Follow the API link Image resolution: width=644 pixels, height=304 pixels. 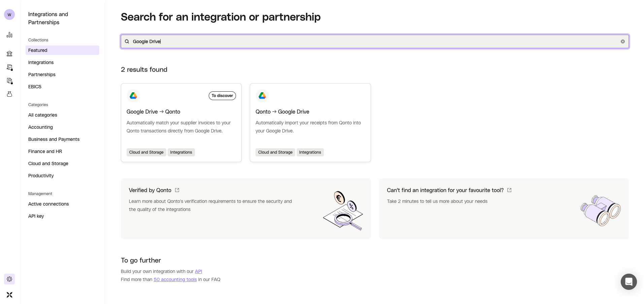pos(199,271)
